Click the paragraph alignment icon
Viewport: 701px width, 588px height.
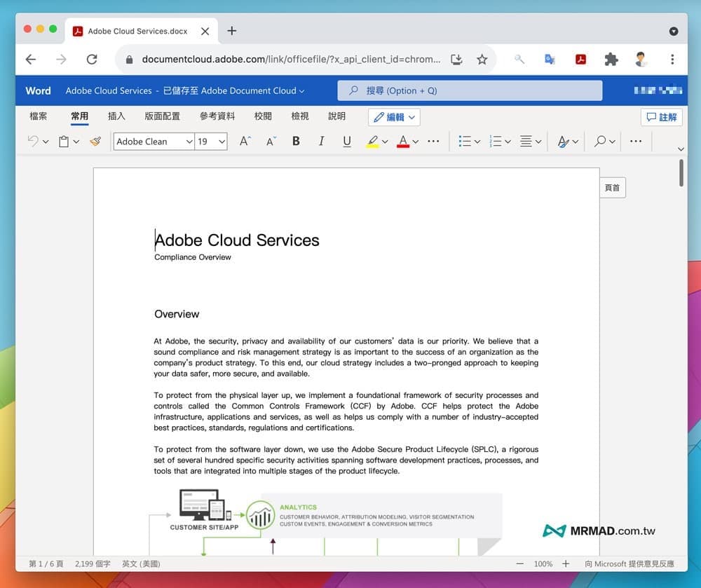pyautogui.click(x=526, y=141)
